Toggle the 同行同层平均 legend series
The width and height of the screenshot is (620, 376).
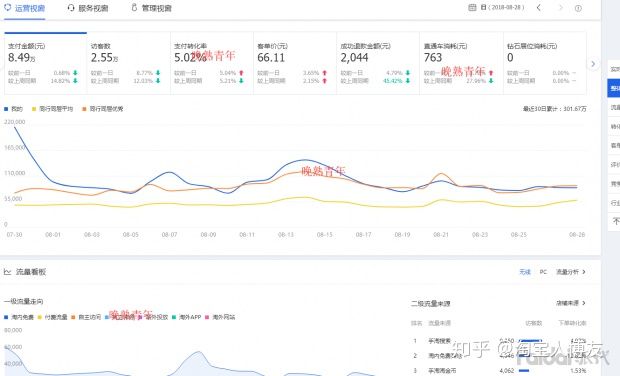[53, 109]
